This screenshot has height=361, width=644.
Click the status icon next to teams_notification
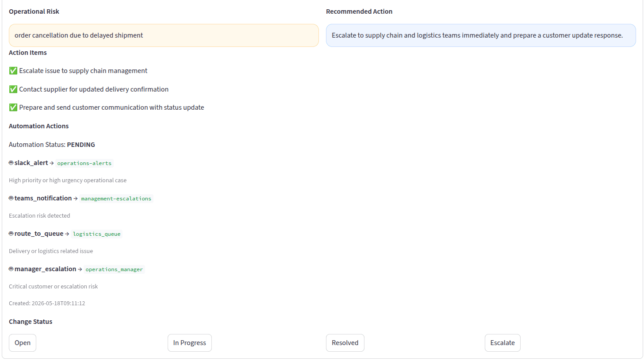tap(11, 198)
